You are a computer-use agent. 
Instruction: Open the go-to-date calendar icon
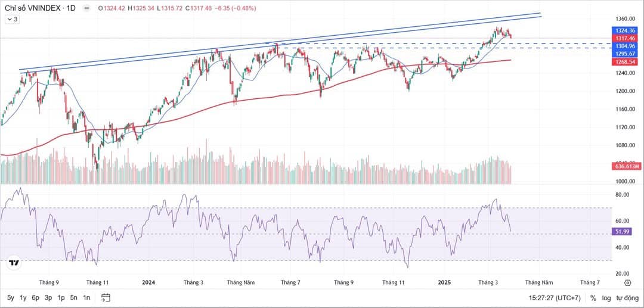click(x=106, y=297)
